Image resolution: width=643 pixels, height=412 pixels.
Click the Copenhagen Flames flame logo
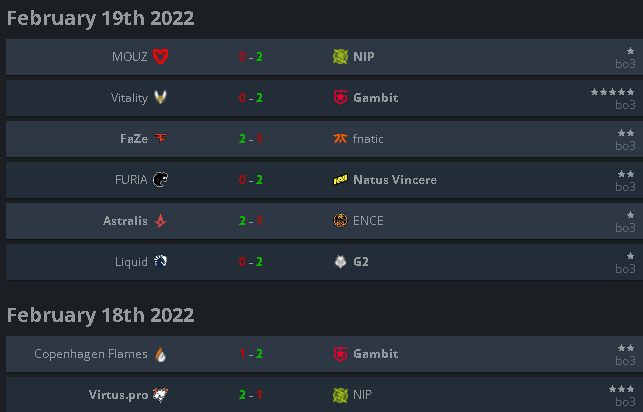[160, 354]
